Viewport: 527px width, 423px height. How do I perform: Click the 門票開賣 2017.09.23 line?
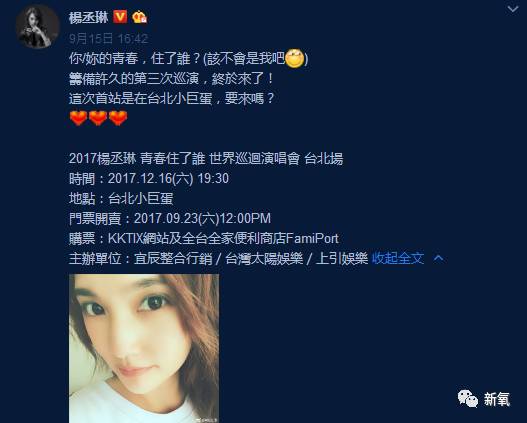click(170, 218)
